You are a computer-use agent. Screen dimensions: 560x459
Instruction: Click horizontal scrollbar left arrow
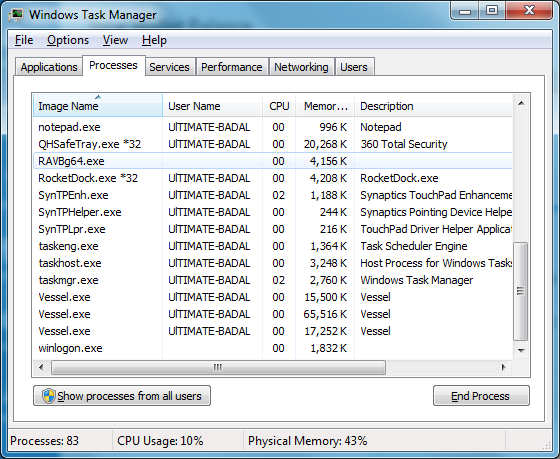click(x=41, y=367)
